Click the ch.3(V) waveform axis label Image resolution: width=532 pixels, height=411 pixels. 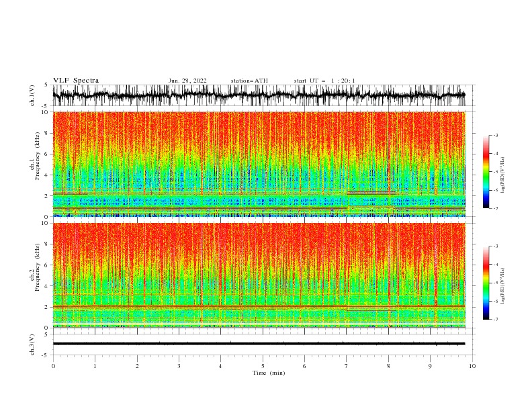[32, 345]
